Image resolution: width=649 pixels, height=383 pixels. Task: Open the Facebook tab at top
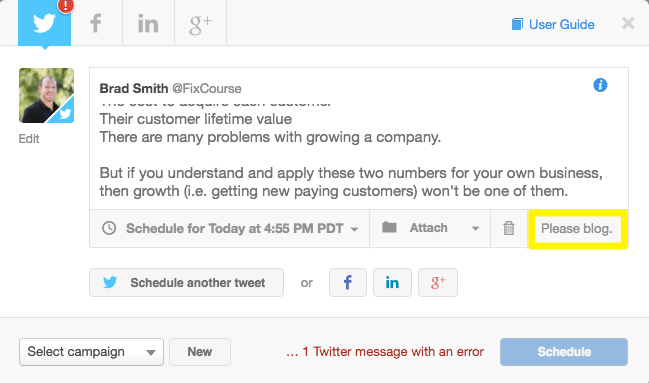click(96, 23)
